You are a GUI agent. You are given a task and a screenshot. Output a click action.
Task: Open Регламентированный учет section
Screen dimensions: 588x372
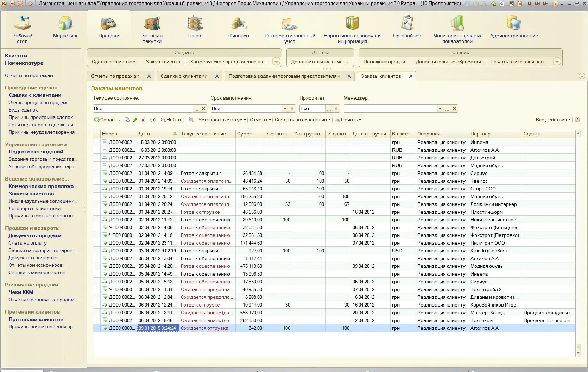[290, 30]
